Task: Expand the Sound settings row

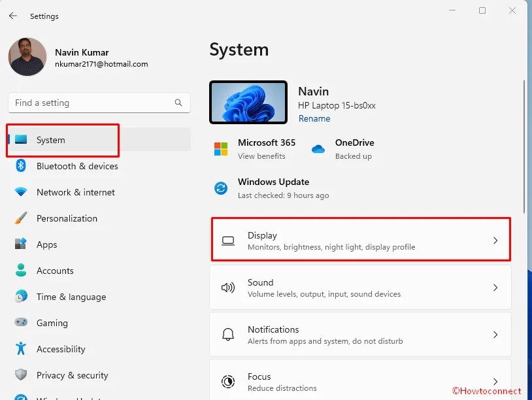Action: point(361,288)
